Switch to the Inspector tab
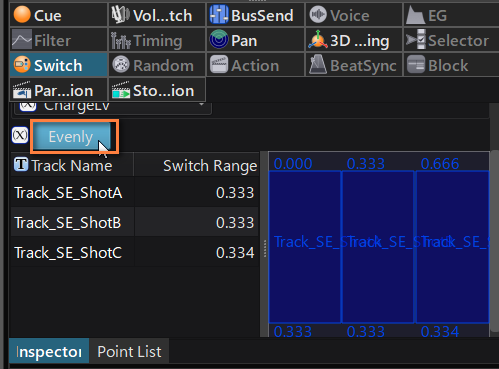The image size is (499, 369). pos(49,351)
